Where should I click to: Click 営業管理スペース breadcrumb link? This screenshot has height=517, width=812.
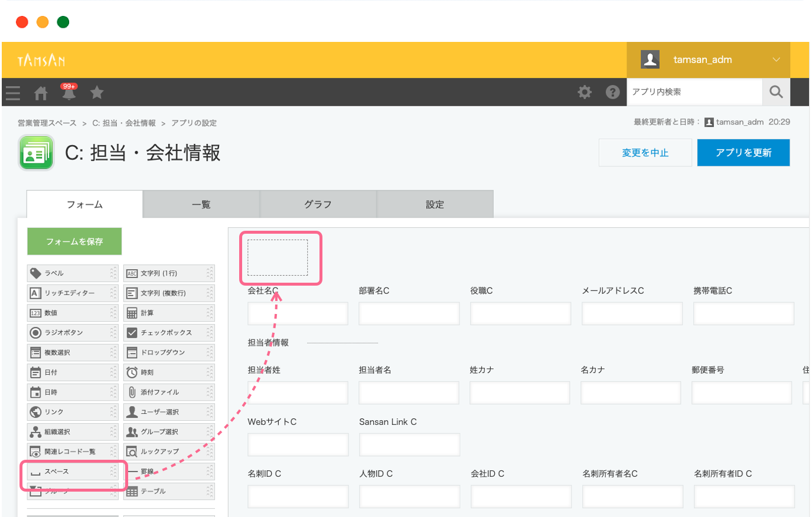[47, 123]
